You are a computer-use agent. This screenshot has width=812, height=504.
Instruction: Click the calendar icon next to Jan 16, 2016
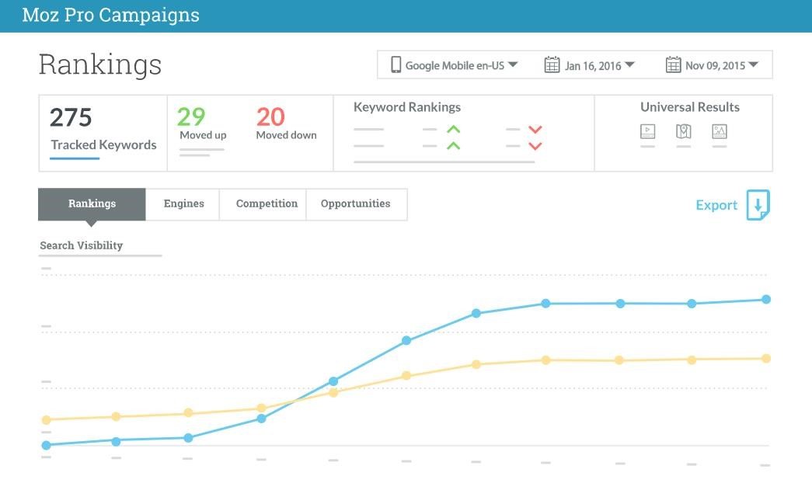pyautogui.click(x=552, y=65)
